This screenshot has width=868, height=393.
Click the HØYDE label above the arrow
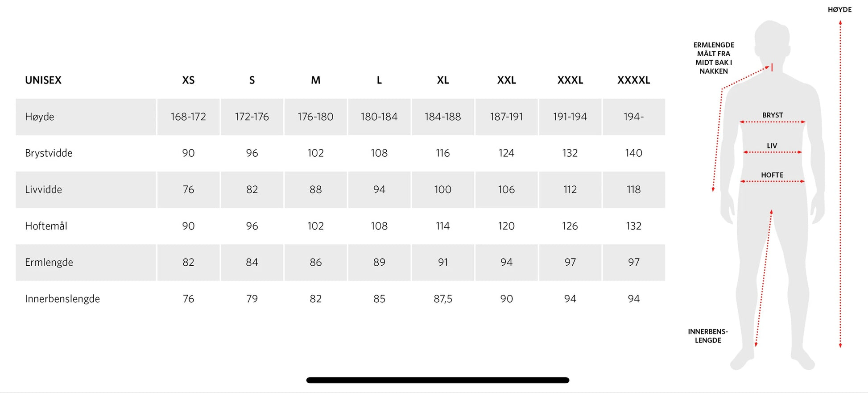coord(839,9)
